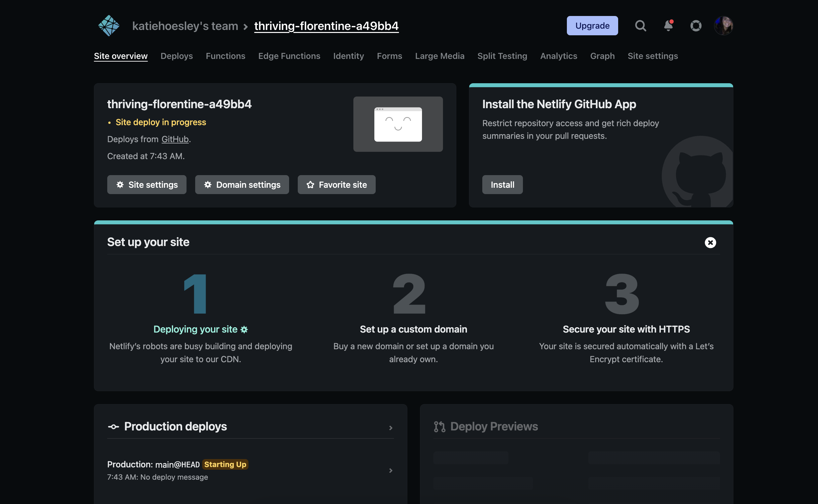818x504 pixels.
Task: Click the Netlify logo icon
Action: pos(109,26)
